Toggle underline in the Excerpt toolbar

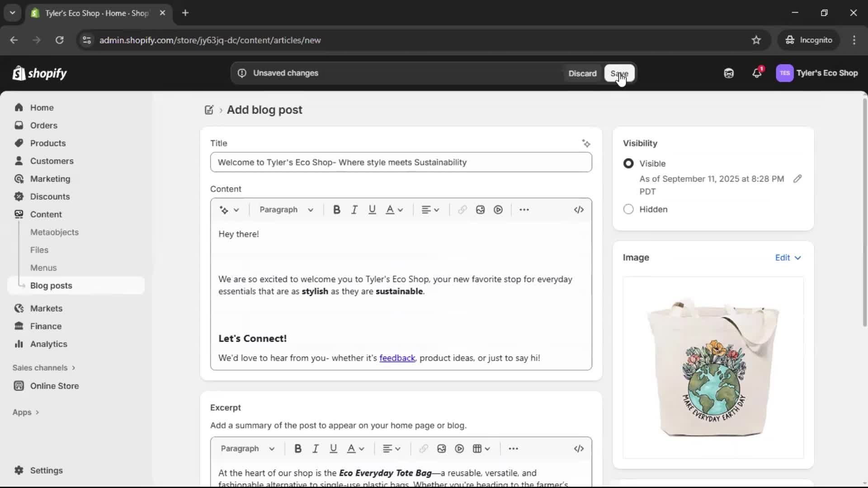tap(334, 448)
